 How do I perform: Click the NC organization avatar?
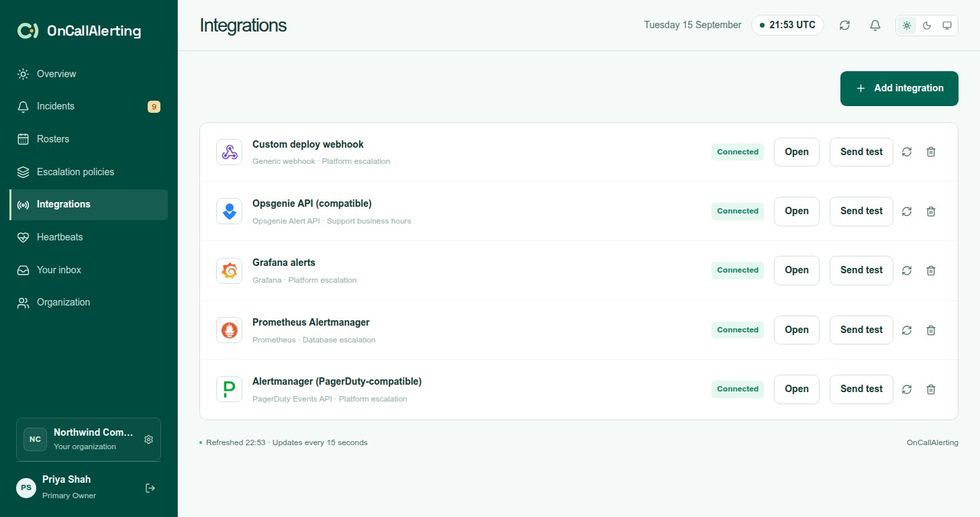(x=35, y=439)
